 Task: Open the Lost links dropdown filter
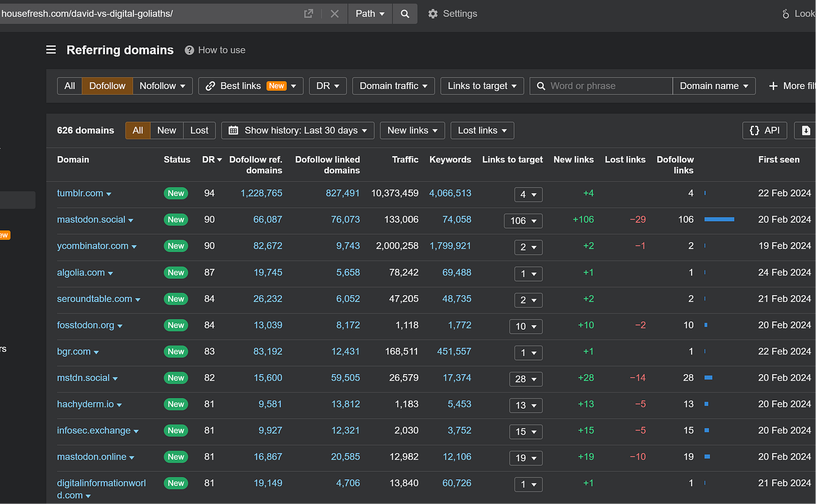(482, 130)
